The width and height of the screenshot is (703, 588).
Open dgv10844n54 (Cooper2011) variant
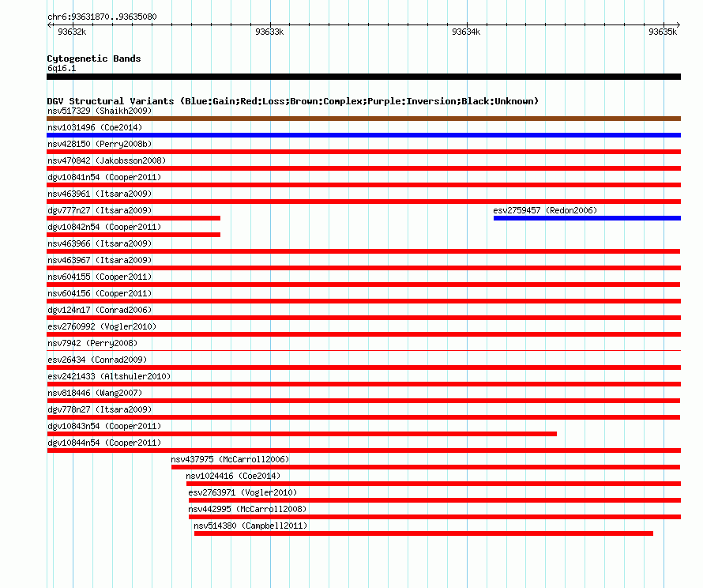pyautogui.click(x=104, y=443)
